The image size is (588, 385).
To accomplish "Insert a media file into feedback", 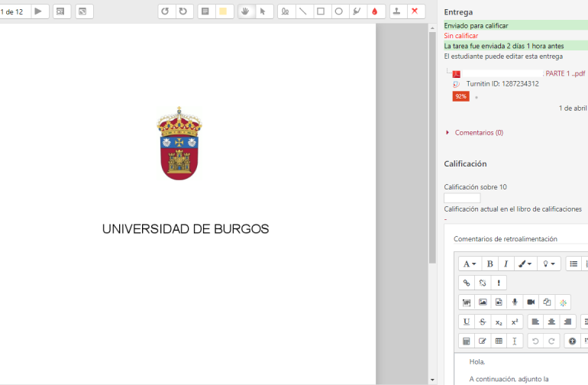I will [x=499, y=302].
